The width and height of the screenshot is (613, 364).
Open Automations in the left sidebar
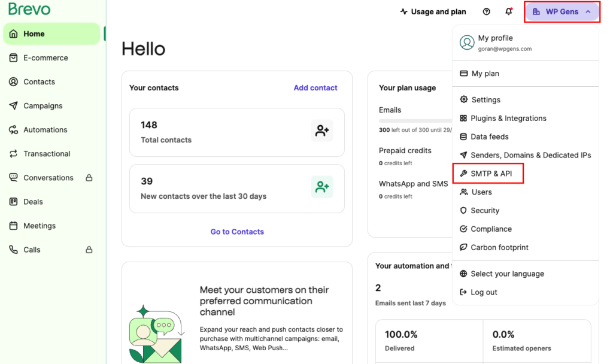tap(45, 130)
